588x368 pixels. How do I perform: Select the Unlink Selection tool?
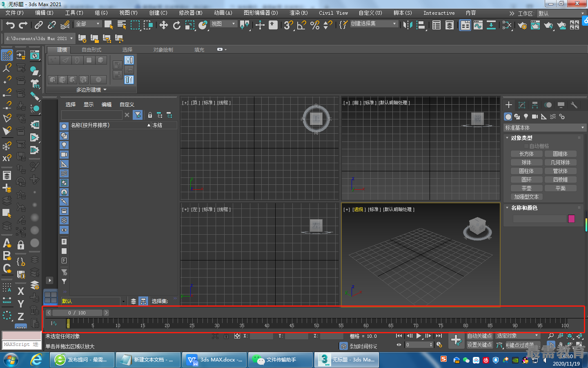52,25
